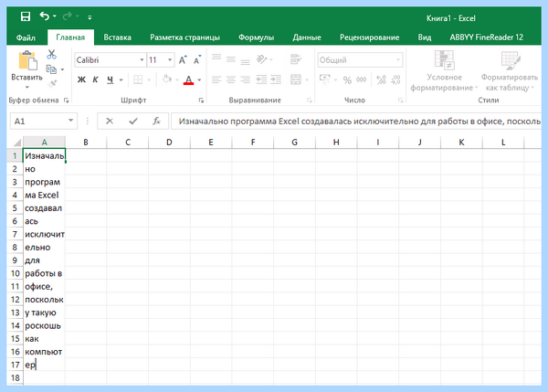The height and width of the screenshot is (392, 548).
Task: Open the Calibri font name dropdown
Action: pyautogui.click(x=142, y=60)
